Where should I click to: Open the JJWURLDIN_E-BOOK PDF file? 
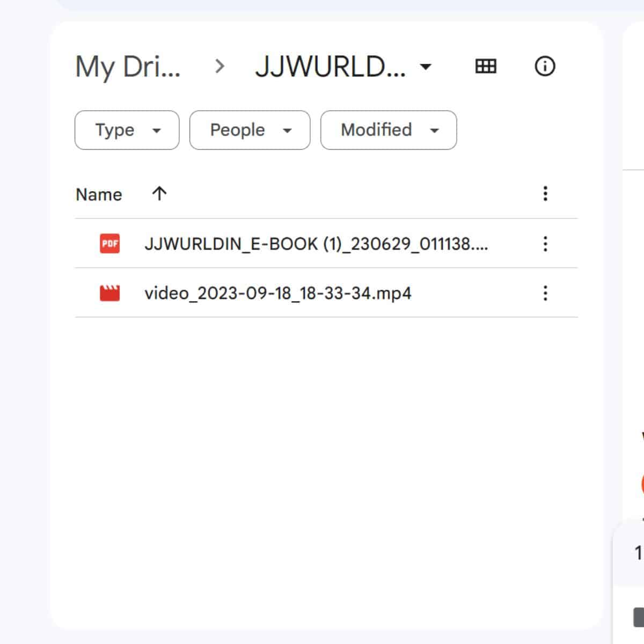pyautogui.click(x=318, y=244)
